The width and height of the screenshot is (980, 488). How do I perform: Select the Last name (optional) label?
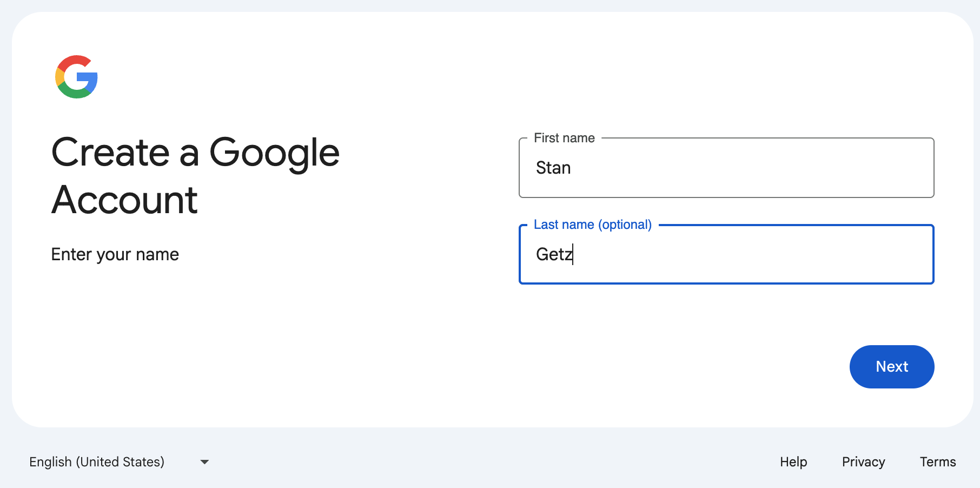click(x=592, y=224)
